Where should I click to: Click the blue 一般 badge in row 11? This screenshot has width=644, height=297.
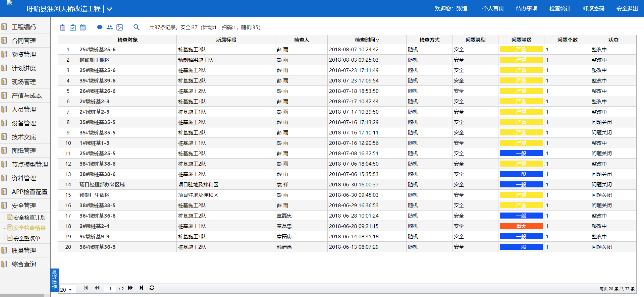coord(521,153)
